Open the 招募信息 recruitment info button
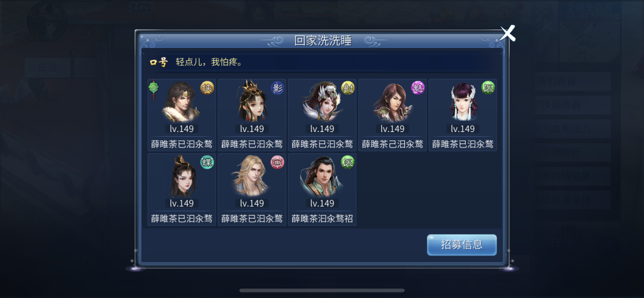The image size is (644, 298). (x=462, y=245)
